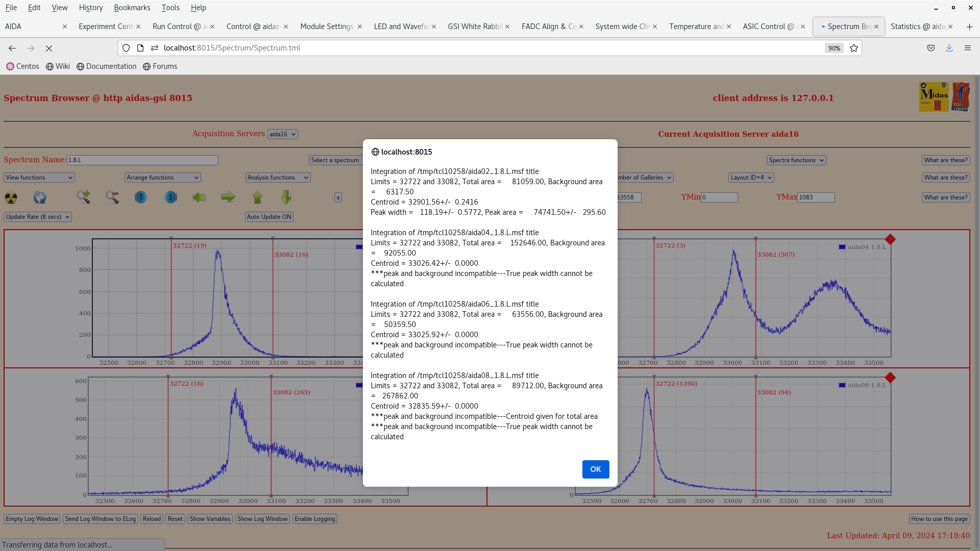Toggle Enable Logging button

pyautogui.click(x=314, y=519)
